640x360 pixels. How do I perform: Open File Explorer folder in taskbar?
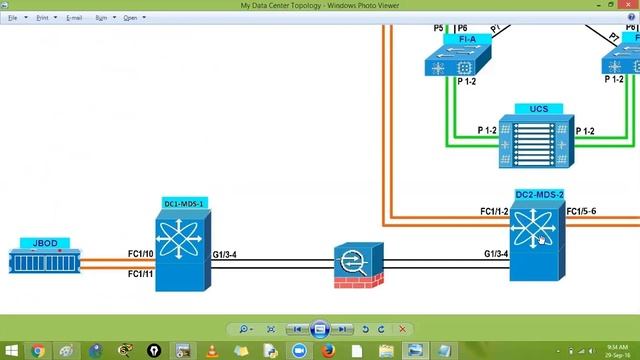(x=386, y=351)
